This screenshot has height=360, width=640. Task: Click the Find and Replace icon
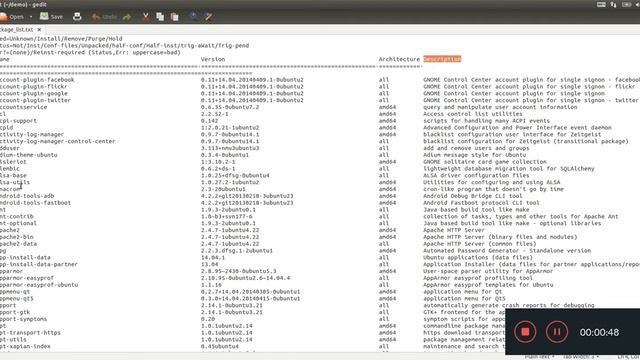pos(208,17)
